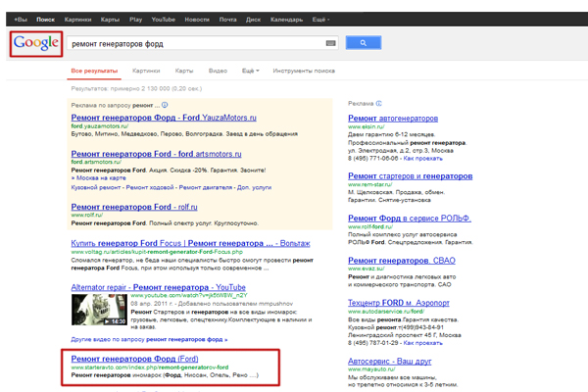Click ford.yauzamotors.ru/ green URL text

pos(100,126)
